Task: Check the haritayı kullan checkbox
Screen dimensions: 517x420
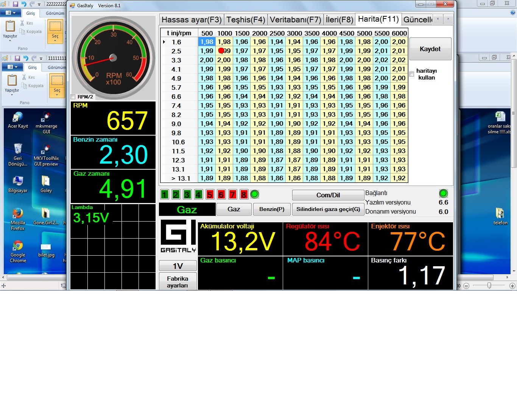Action: 412,74
